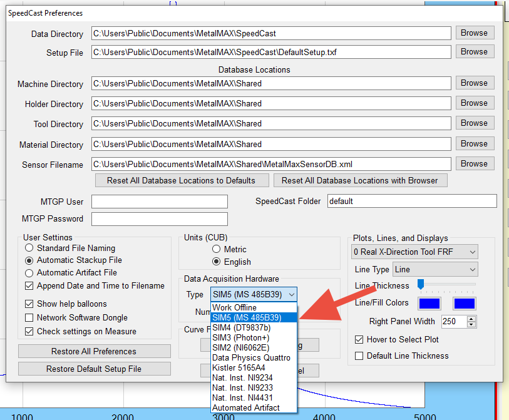
Task: Pick Nat. Inst. NI4431 option
Action: [x=254, y=398]
